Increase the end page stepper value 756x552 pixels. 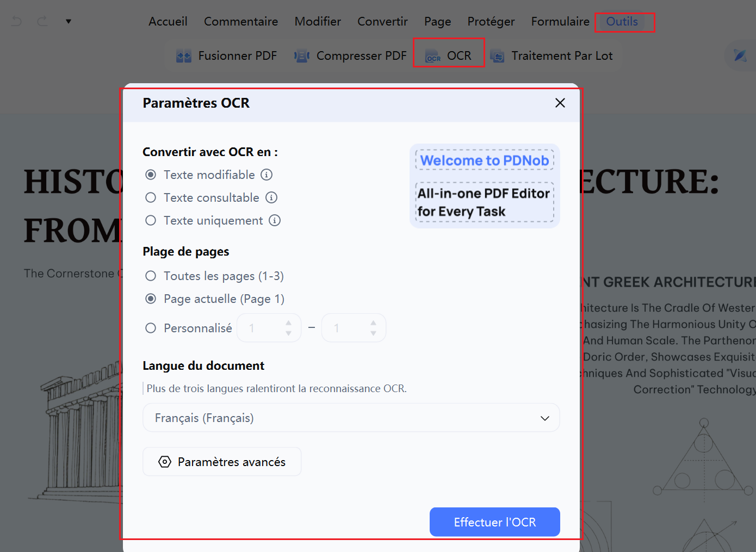(x=374, y=322)
